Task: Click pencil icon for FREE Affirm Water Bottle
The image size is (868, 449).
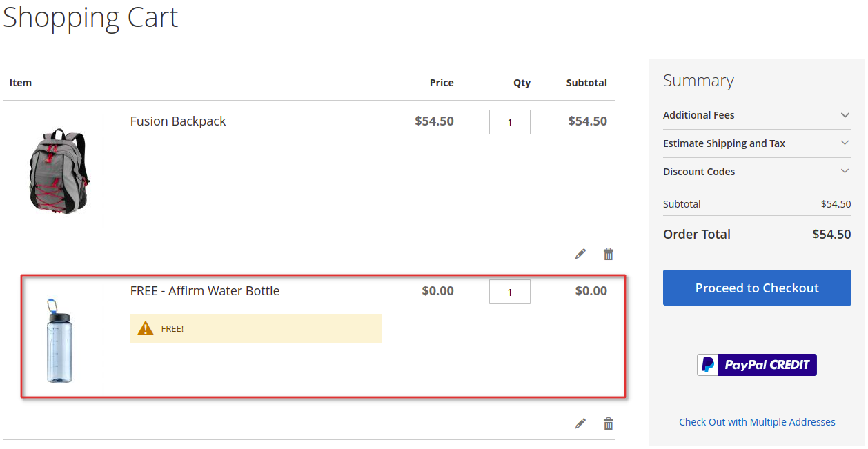Action: coord(580,423)
